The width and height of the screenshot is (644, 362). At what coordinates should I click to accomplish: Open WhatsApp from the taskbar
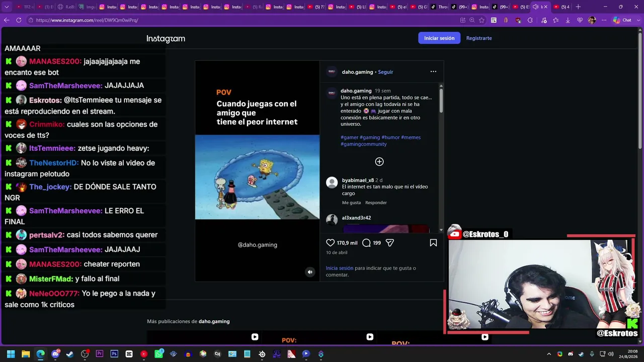[x=158, y=354]
